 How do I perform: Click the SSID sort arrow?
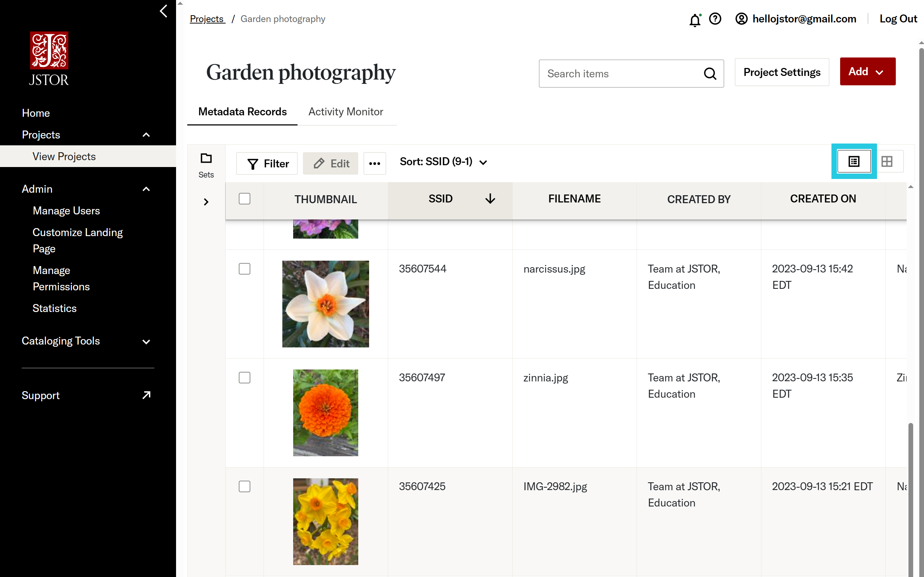tap(490, 199)
